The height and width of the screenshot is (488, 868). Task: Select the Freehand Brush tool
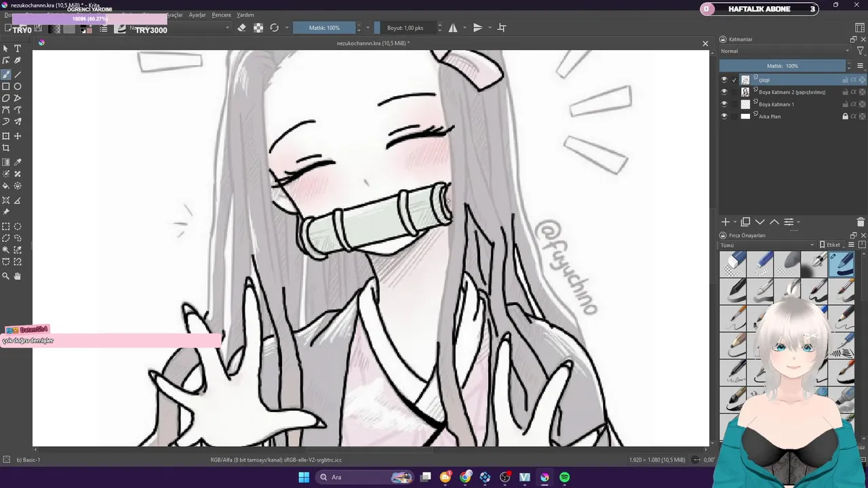click(x=6, y=75)
